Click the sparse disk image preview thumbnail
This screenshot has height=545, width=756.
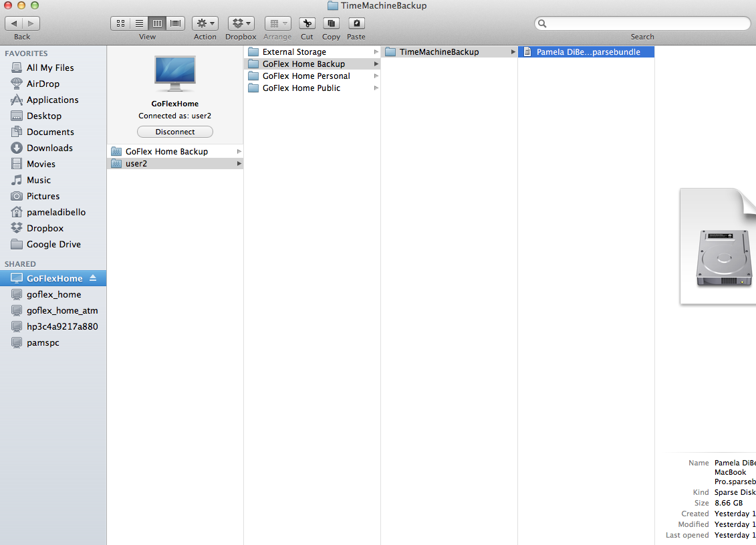click(x=718, y=247)
